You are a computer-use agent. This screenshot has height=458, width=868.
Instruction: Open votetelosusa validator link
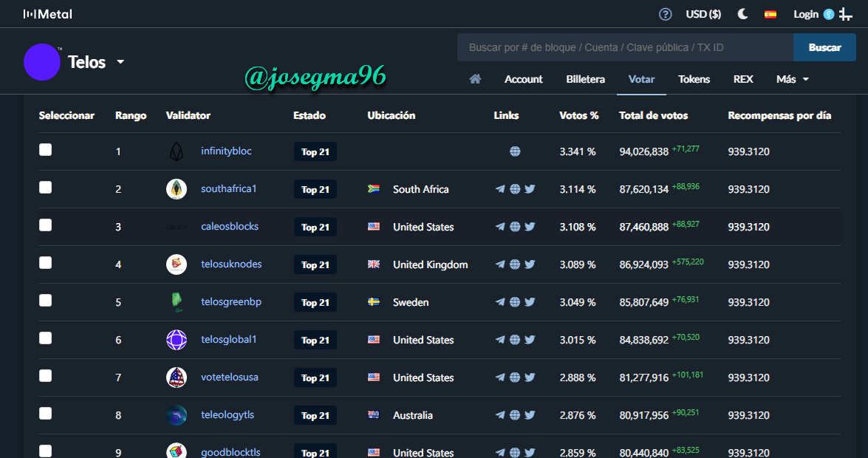pos(229,377)
